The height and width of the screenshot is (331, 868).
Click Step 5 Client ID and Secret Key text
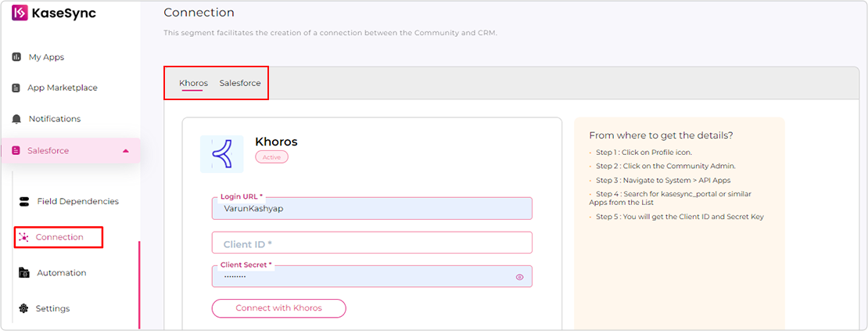point(680,217)
